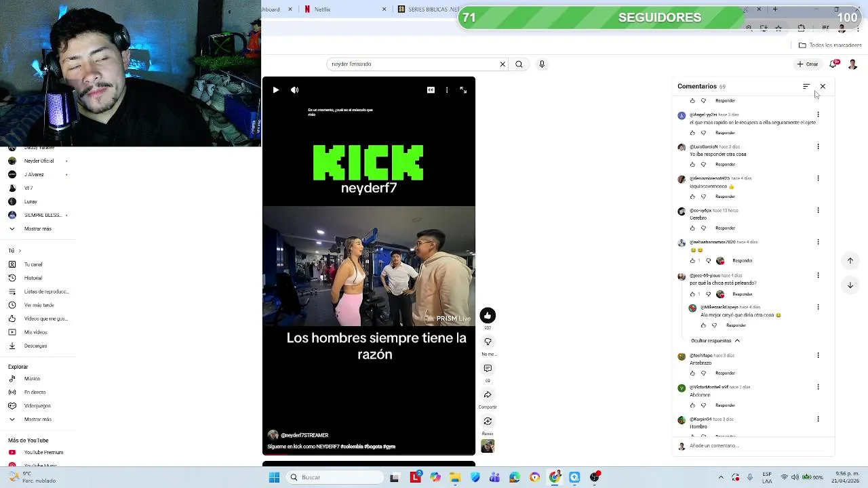Image resolution: width=868 pixels, height=488 pixels.
Task: Click the Compartir share arrow
Action: coord(488,394)
